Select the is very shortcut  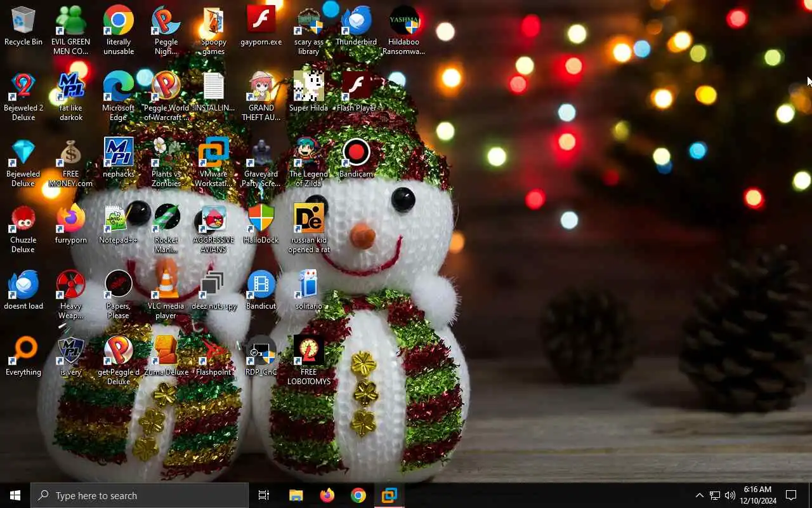pos(70,357)
